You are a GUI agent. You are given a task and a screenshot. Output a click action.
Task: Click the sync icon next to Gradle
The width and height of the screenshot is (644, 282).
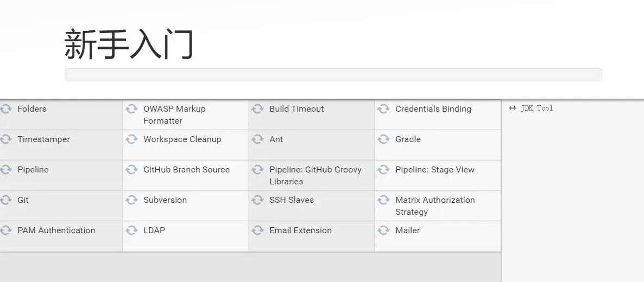(383, 139)
